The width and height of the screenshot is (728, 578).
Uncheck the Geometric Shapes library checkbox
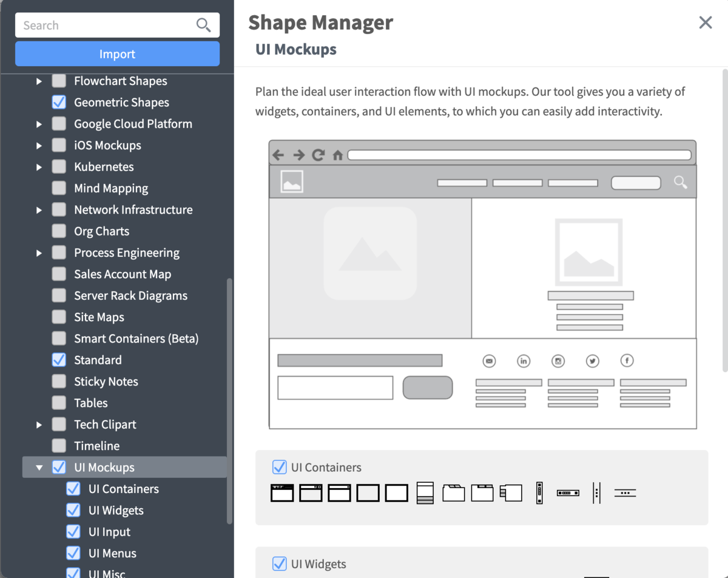pyautogui.click(x=59, y=102)
